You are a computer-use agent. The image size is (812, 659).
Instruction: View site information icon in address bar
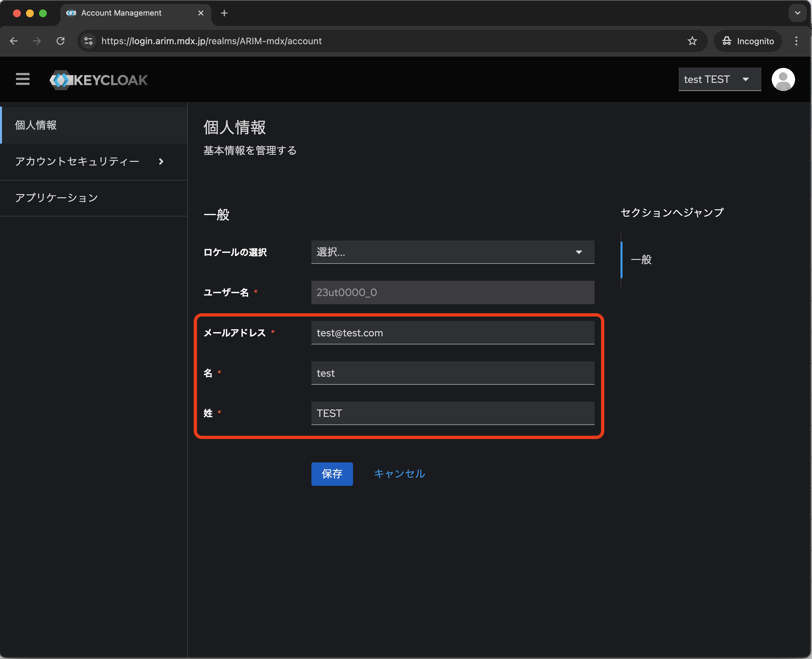[88, 41]
